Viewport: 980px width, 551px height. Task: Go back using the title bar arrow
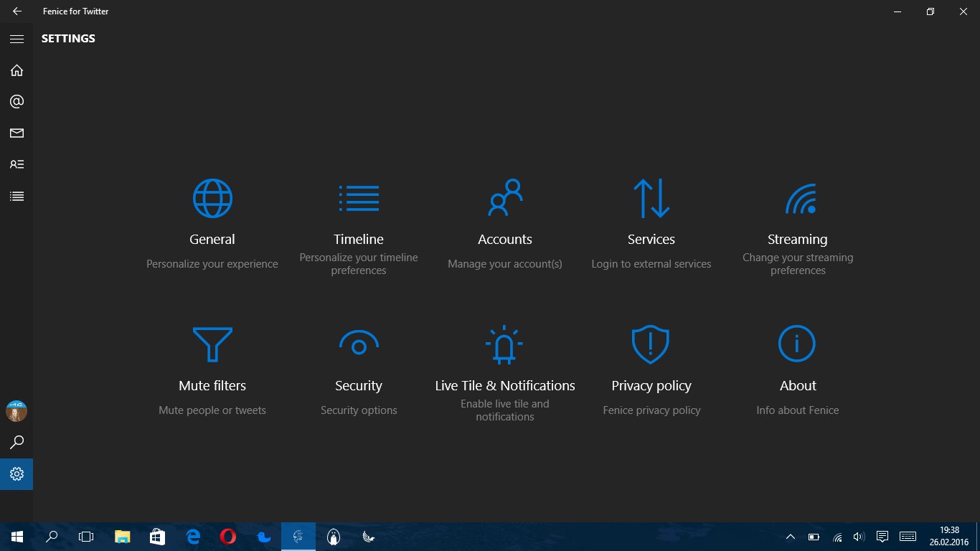17,11
